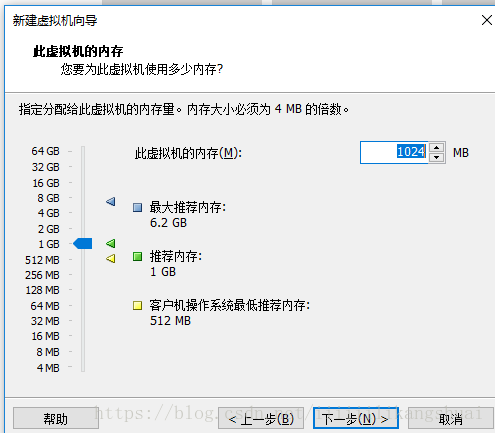Click the 512 MB slider label
The height and width of the screenshot is (433, 495).
coord(42,260)
